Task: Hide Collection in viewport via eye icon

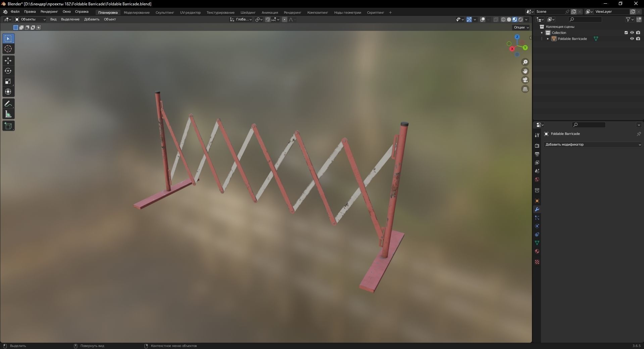Action: tap(632, 33)
